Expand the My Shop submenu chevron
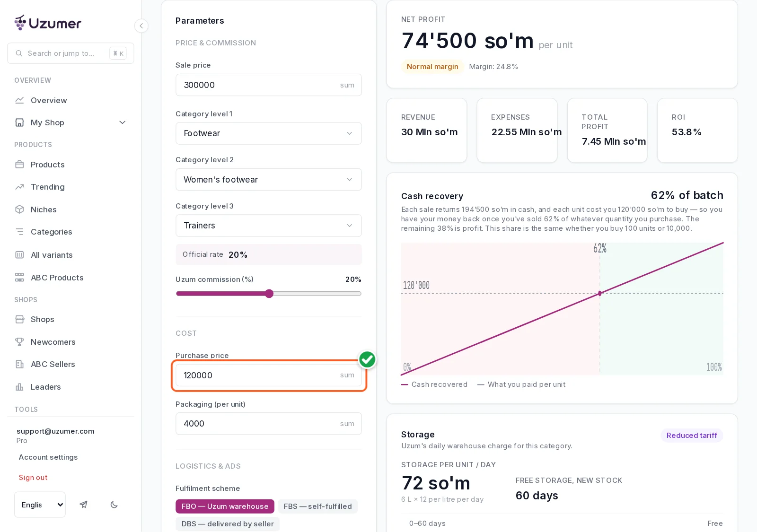Screen dimensions: 757x532 click(x=123, y=122)
